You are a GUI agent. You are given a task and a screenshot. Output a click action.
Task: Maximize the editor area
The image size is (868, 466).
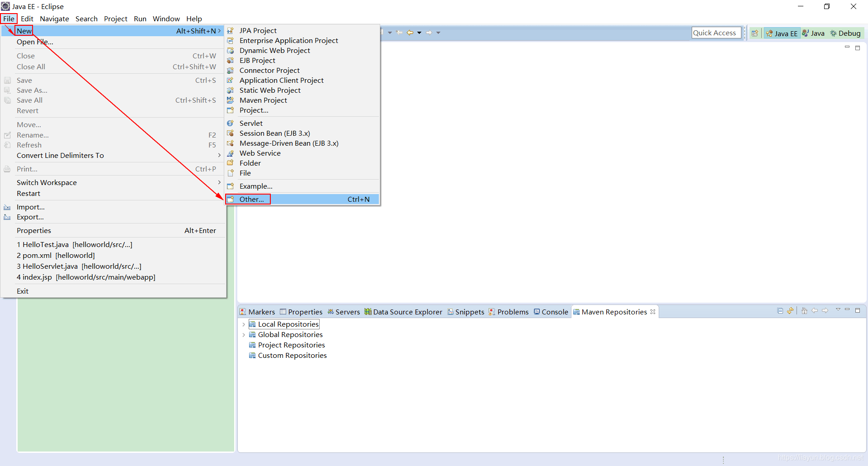click(x=858, y=48)
